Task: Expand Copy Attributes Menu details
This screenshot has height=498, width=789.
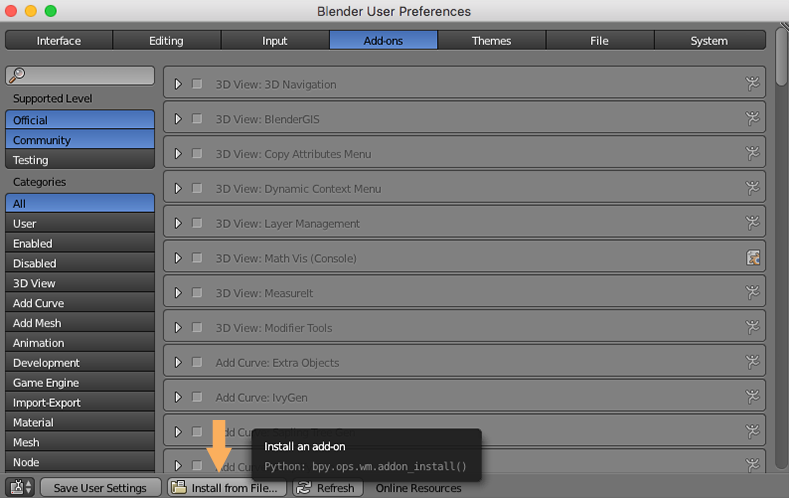Action: click(178, 153)
